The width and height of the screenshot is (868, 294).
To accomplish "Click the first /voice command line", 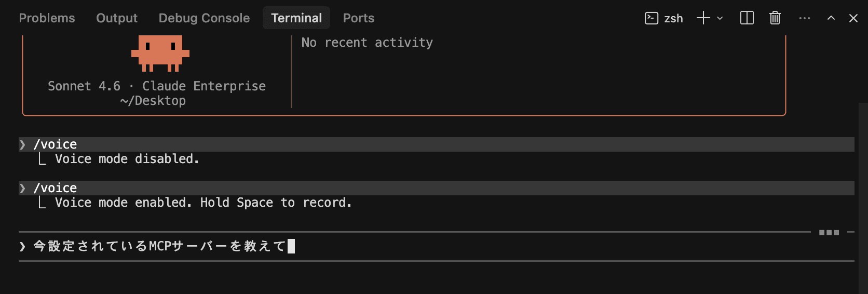I will 55,144.
